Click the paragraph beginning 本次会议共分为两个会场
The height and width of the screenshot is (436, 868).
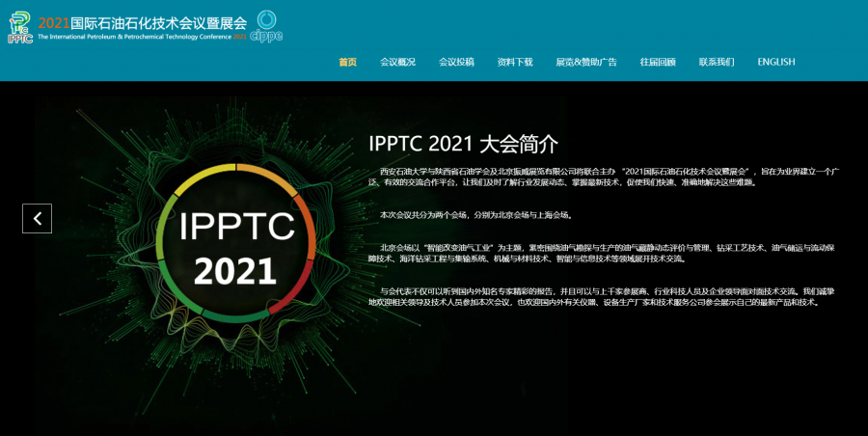(476, 215)
